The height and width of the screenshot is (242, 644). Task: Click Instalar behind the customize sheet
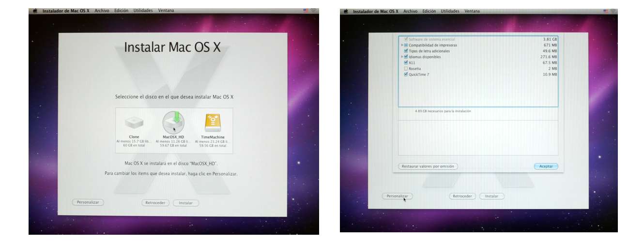tap(492, 196)
